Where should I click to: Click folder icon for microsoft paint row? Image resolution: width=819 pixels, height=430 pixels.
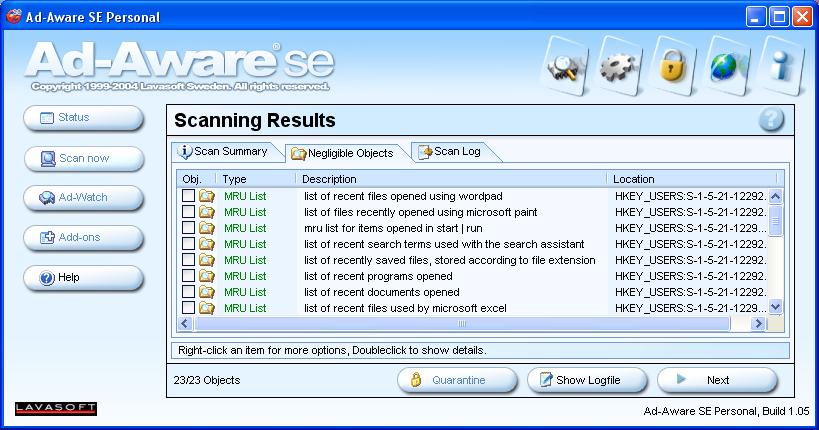pyautogui.click(x=207, y=212)
